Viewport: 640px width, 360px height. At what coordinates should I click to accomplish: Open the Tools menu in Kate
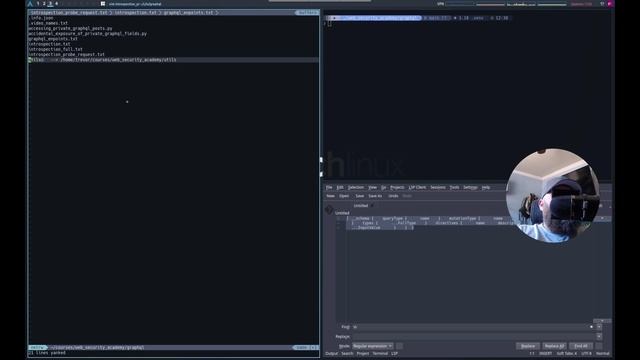(454, 187)
